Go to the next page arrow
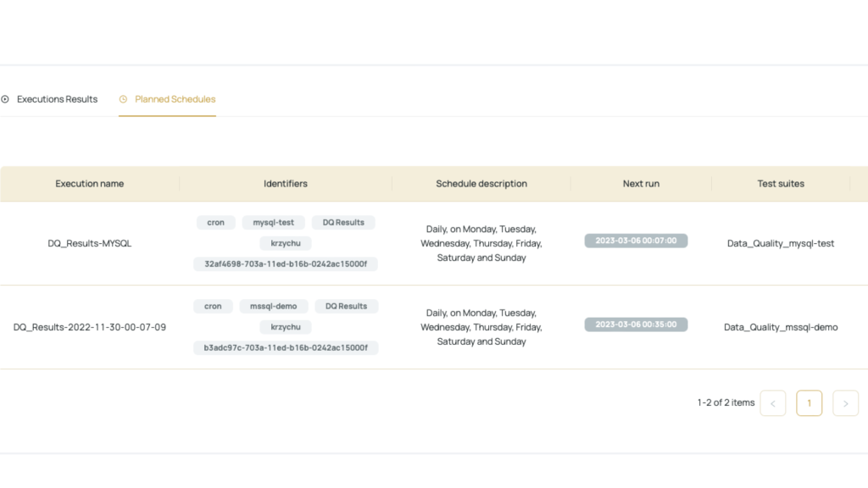The width and height of the screenshot is (868, 488). pyautogui.click(x=846, y=403)
